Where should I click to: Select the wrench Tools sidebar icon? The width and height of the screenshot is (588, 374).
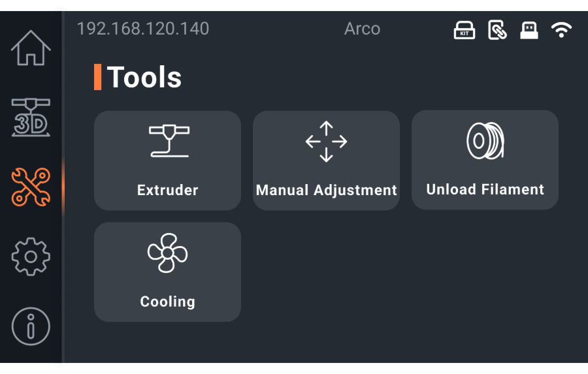pyautogui.click(x=31, y=187)
